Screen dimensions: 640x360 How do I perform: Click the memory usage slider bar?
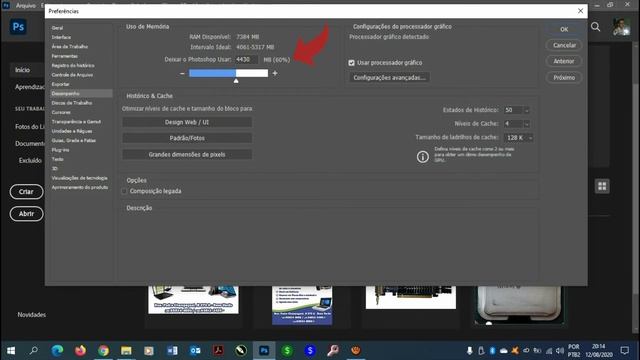229,73
